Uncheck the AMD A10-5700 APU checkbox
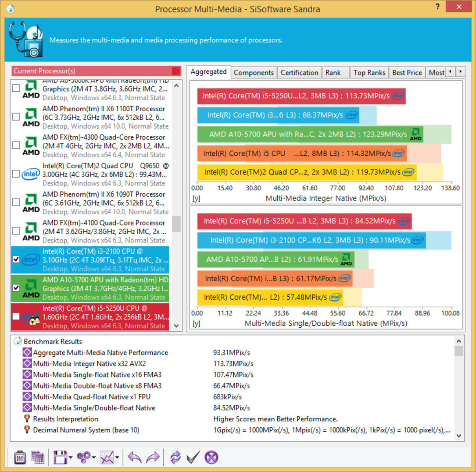 [16, 288]
